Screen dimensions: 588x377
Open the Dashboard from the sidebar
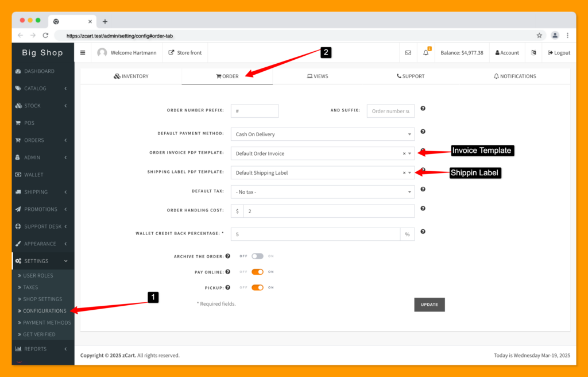[x=37, y=71]
